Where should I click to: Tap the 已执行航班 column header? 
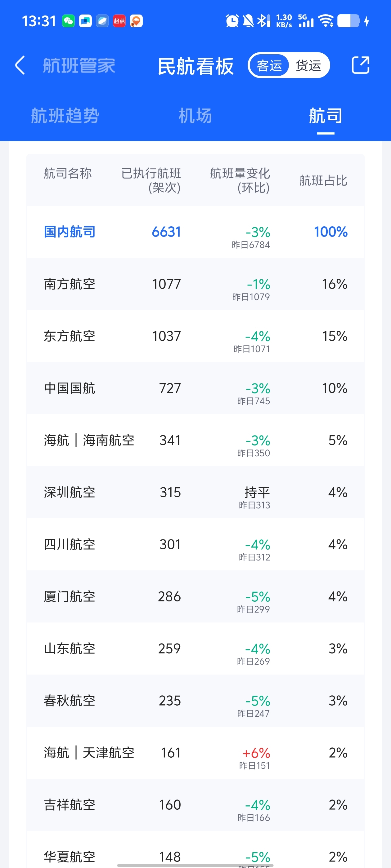pyautogui.click(x=151, y=180)
